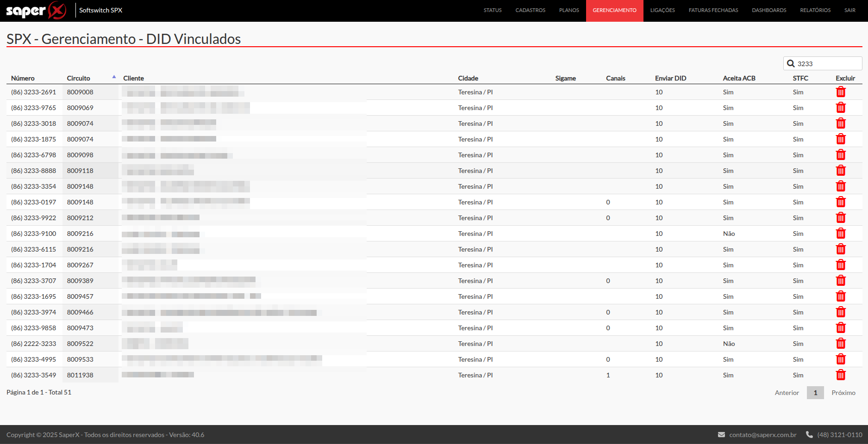Open the Cadastros menu
Image resolution: width=868 pixels, height=444 pixels.
coord(530,10)
